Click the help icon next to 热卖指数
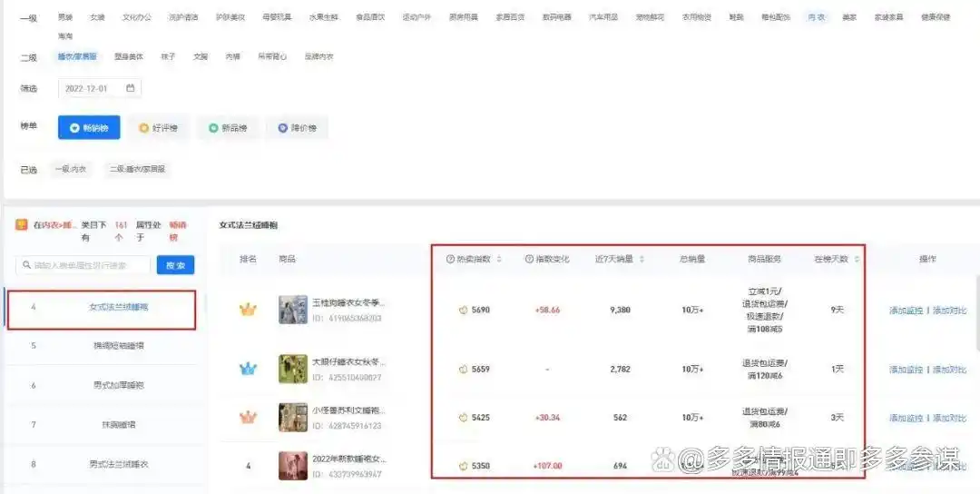980x494 pixels. point(450,259)
